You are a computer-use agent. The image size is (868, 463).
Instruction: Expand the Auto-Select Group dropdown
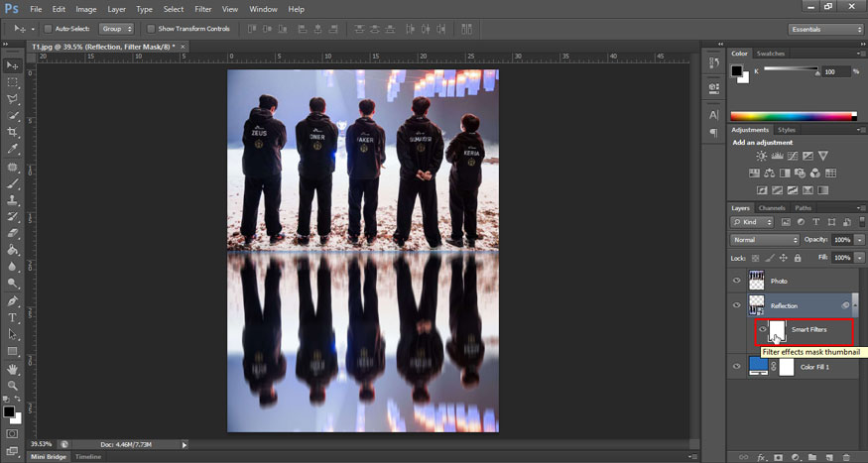[116, 29]
